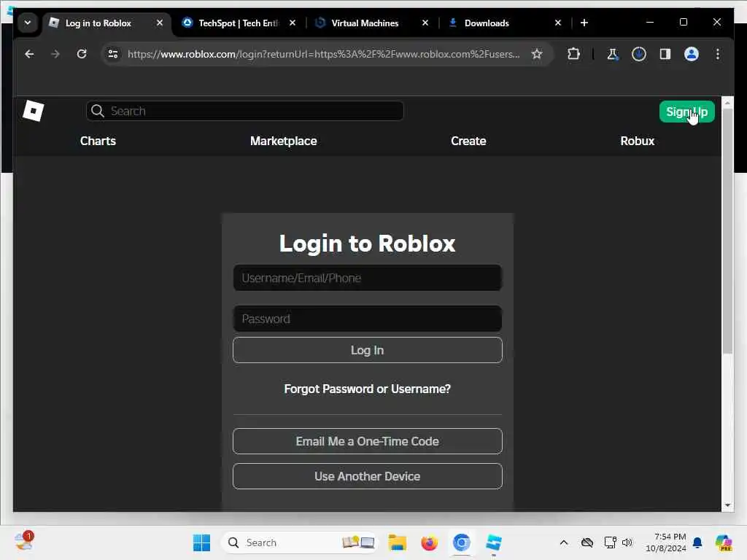Open Firefox from the taskbar
The width and height of the screenshot is (747, 560).
click(429, 542)
